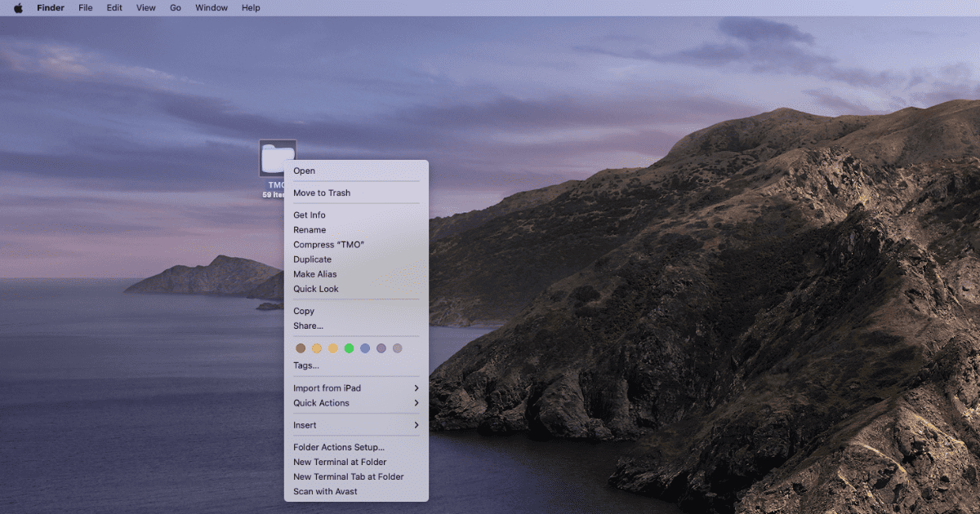
Task: Apply the blue color tag
Action: pyautogui.click(x=365, y=348)
